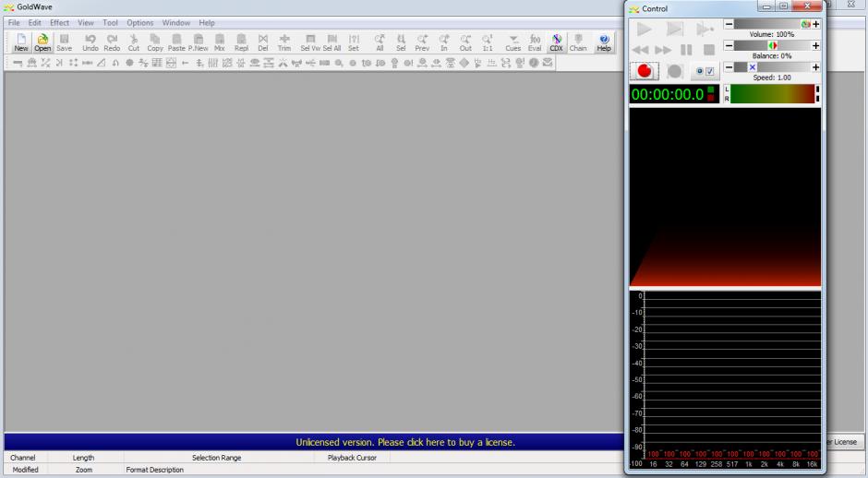Increase speed with the plus button
This screenshot has width=868, height=478.
pos(816,67)
